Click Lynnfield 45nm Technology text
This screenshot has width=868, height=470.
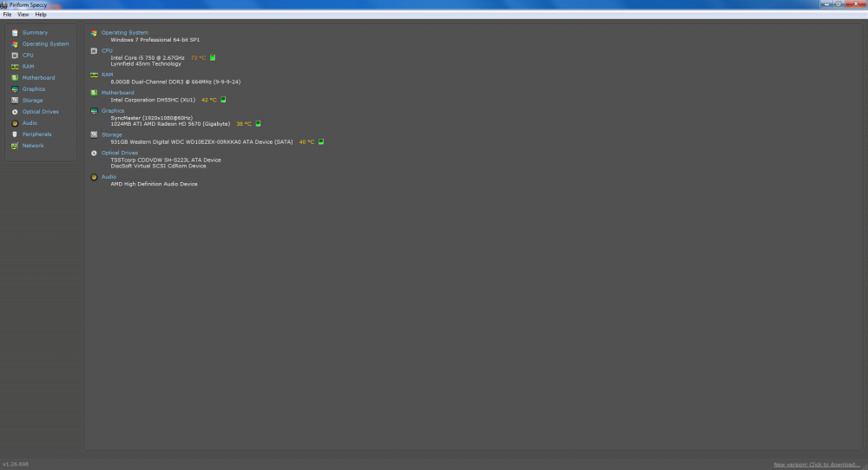(x=146, y=64)
